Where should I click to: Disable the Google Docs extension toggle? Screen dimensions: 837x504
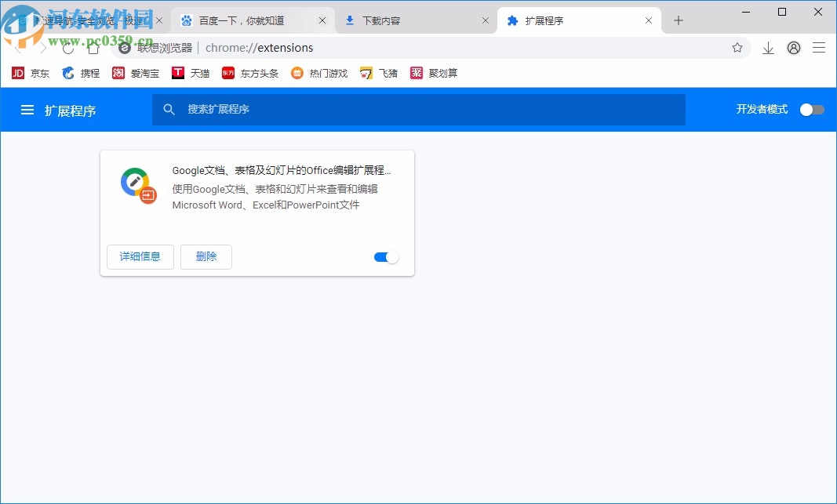click(x=384, y=256)
